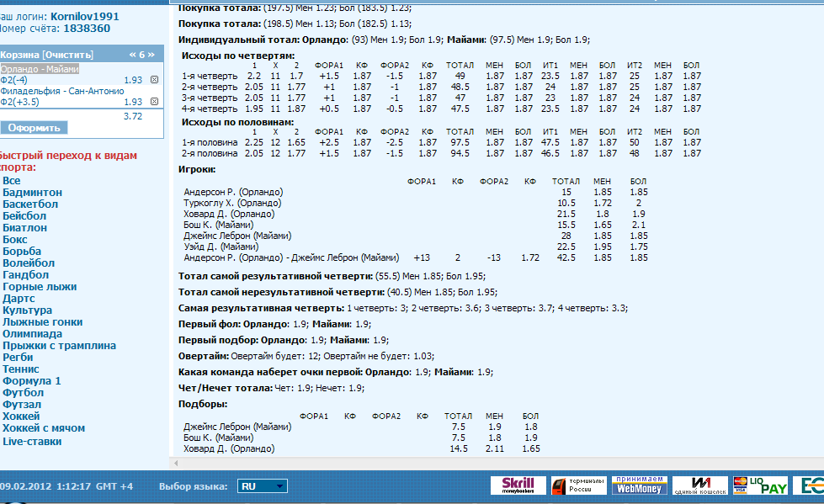Open Прыжки с трамплина section
This screenshot has width=824, height=504.
click(x=60, y=345)
